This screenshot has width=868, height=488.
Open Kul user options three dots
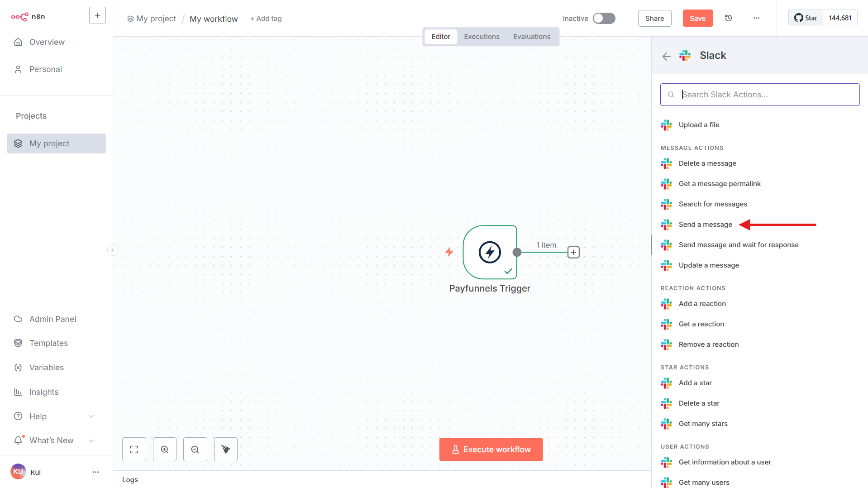(95, 472)
